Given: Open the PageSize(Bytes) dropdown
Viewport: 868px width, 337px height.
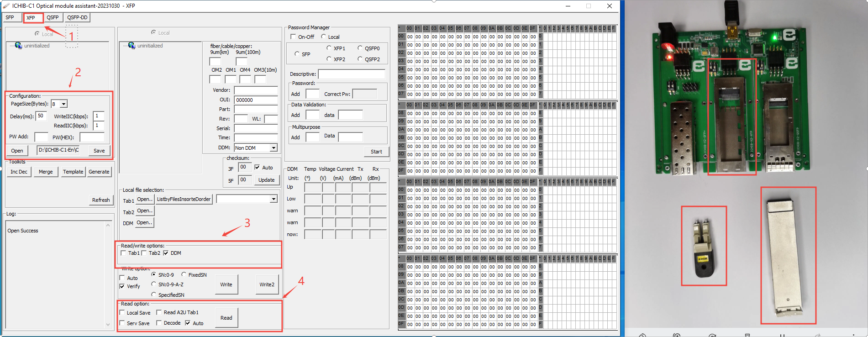Looking at the screenshot, I should pyautogui.click(x=64, y=104).
